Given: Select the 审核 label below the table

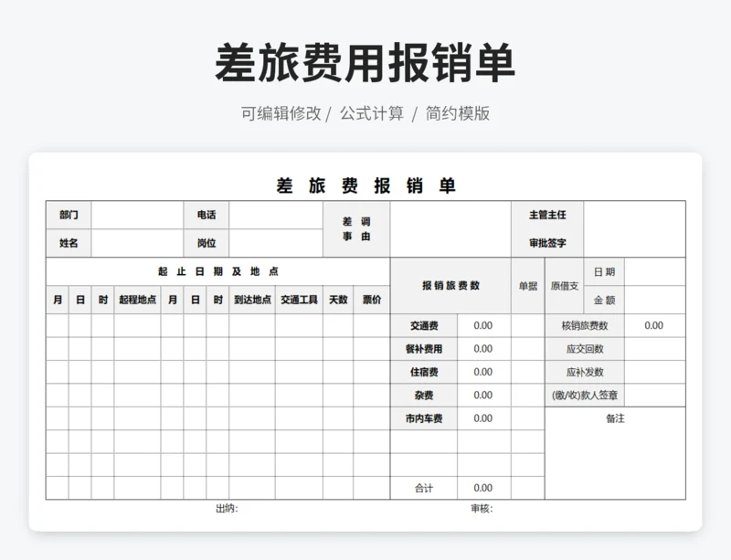Looking at the screenshot, I should point(482,509).
